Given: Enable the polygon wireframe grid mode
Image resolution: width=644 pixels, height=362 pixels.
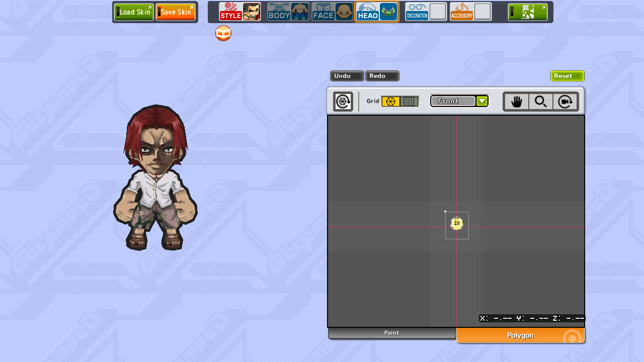Looking at the screenshot, I should [x=390, y=102].
